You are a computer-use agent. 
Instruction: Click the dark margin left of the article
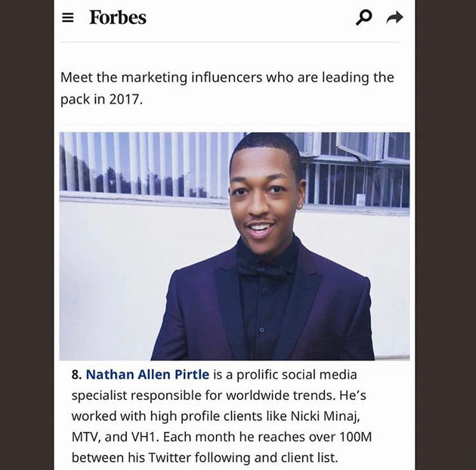tap(26, 235)
